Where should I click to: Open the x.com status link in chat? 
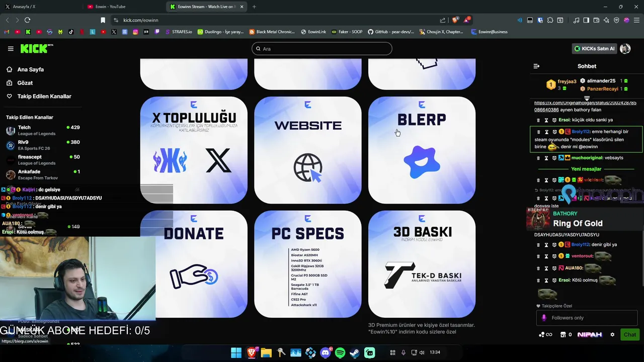tap(585, 106)
